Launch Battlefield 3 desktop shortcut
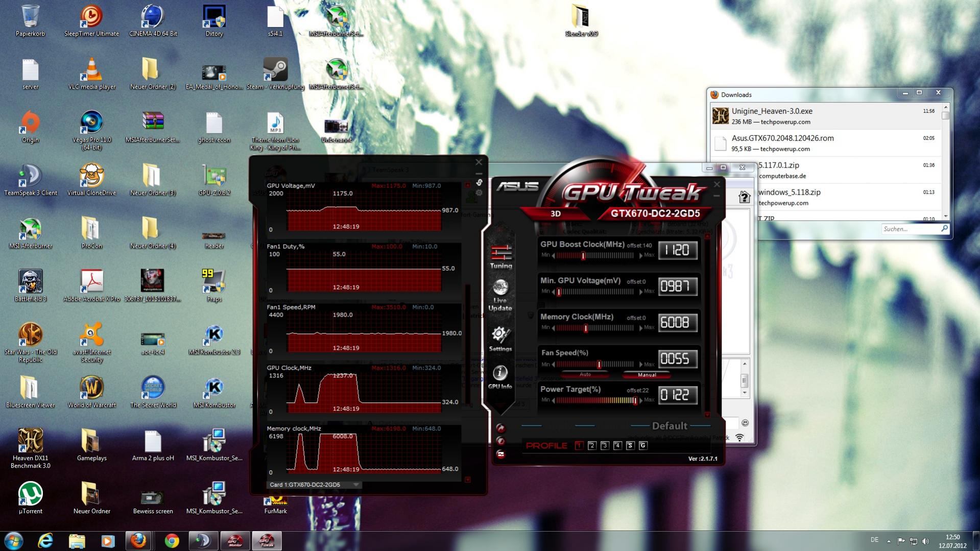This screenshot has width=980, height=551. [31, 286]
